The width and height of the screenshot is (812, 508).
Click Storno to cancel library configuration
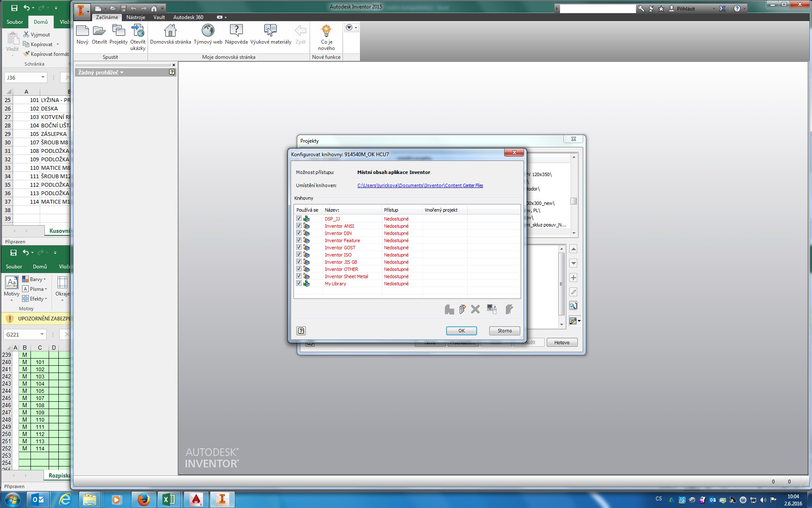(x=505, y=331)
